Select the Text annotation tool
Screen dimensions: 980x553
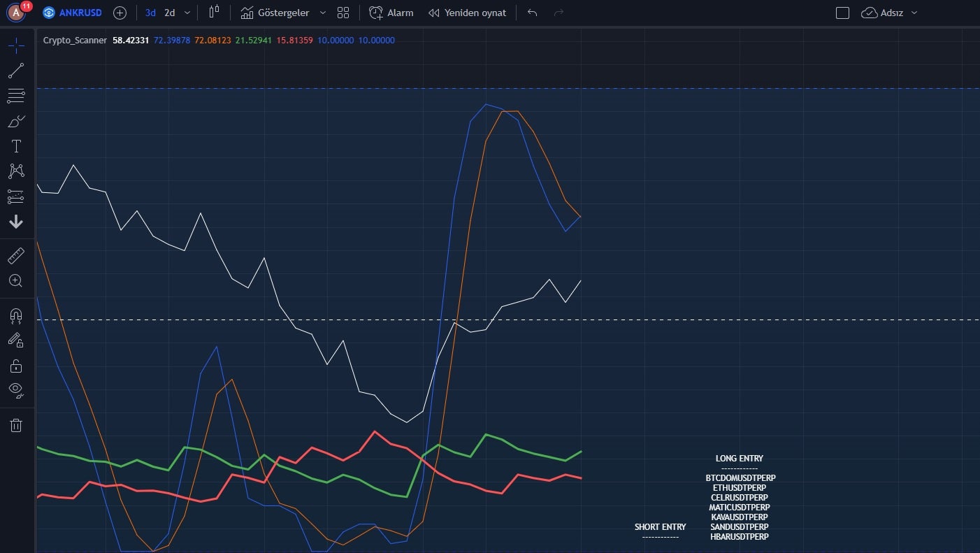(16, 145)
